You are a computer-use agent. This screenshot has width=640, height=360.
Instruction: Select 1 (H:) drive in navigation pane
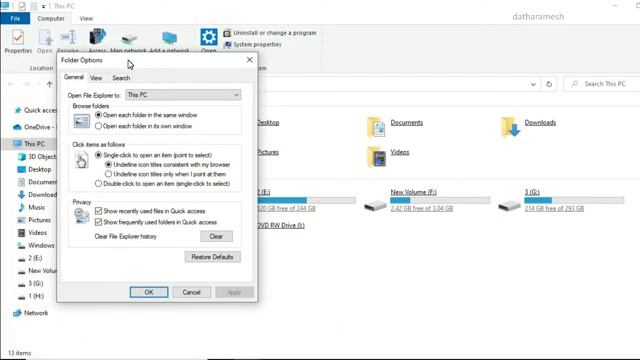tap(31, 296)
